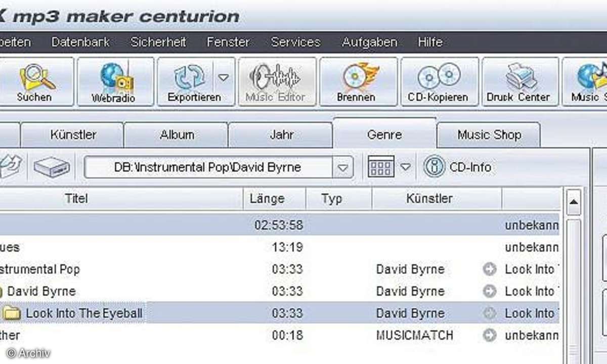The image size is (607, 364).
Task: Select the Genre tab
Action: pos(384,134)
